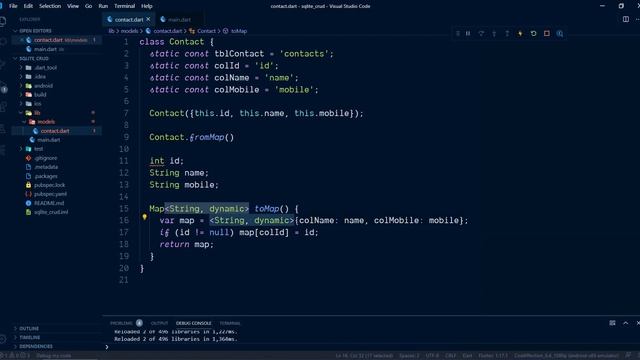Click the toMap breadcrumb item
Screen dimensions: 640x360
point(239,31)
